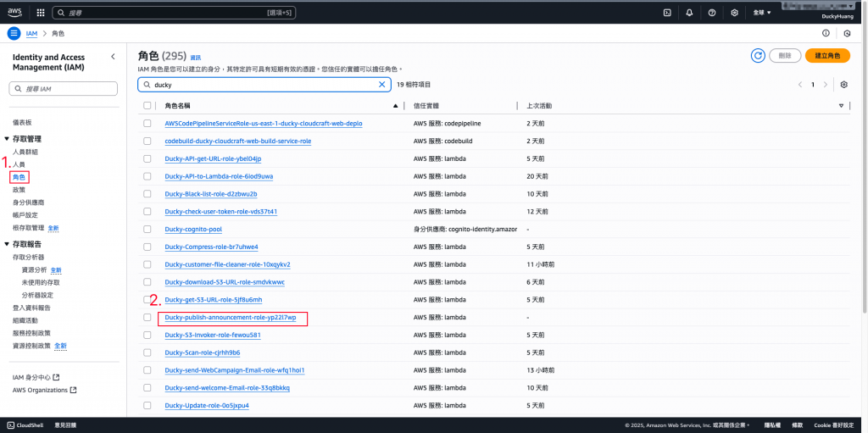Open 服務控制政策 in the sidebar
868x433 pixels.
pos(31,333)
